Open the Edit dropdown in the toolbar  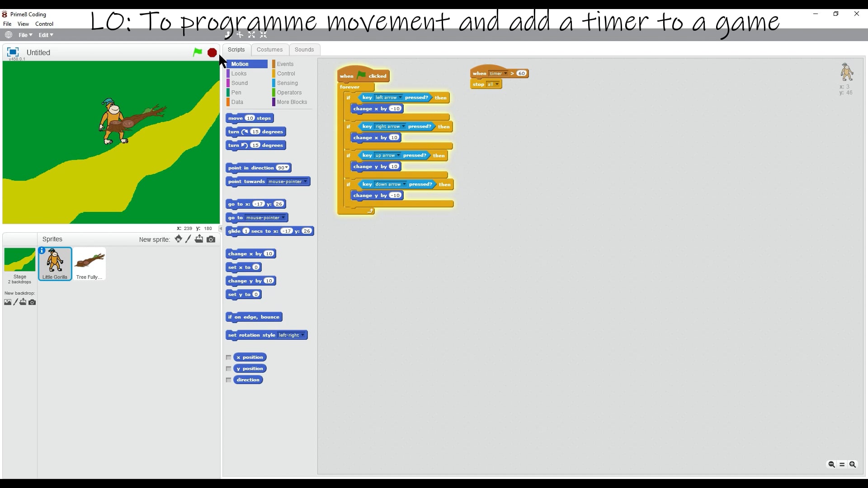[46, 35]
